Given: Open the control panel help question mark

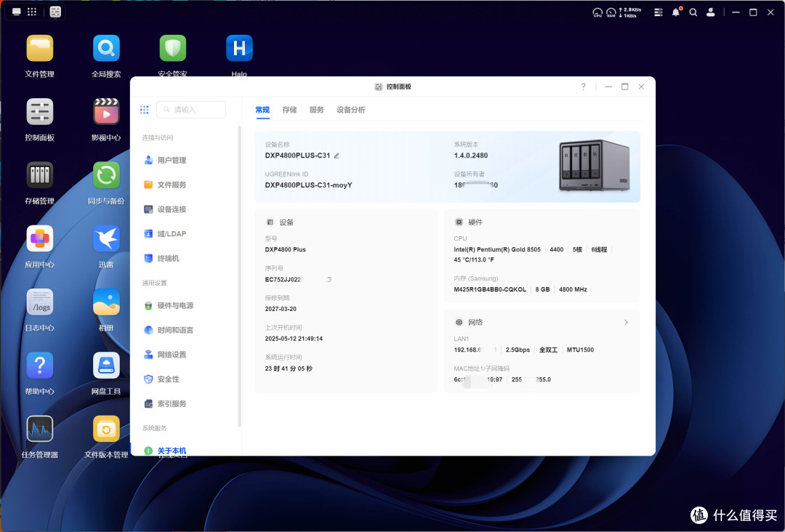Looking at the screenshot, I should pyautogui.click(x=583, y=86).
